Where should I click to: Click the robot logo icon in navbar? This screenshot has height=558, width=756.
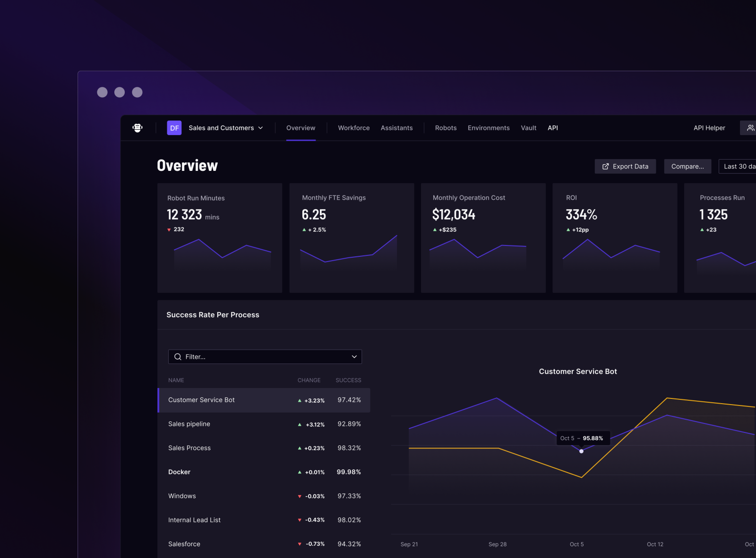point(137,128)
